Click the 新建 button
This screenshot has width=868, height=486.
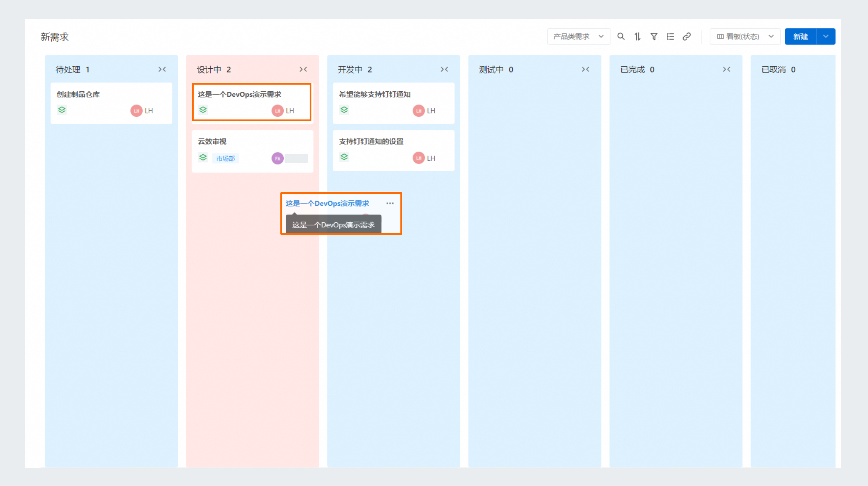tap(800, 36)
